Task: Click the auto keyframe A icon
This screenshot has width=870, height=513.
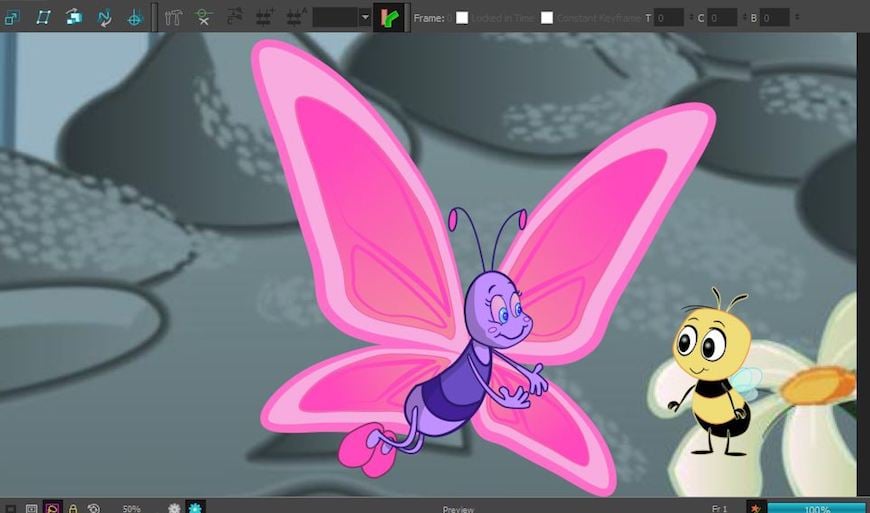Action: [x=295, y=18]
